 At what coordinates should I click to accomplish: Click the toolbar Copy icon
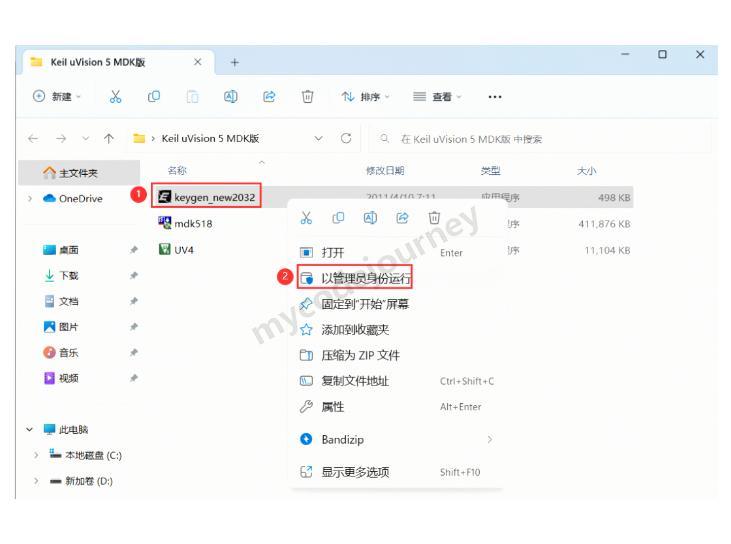pos(154,96)
